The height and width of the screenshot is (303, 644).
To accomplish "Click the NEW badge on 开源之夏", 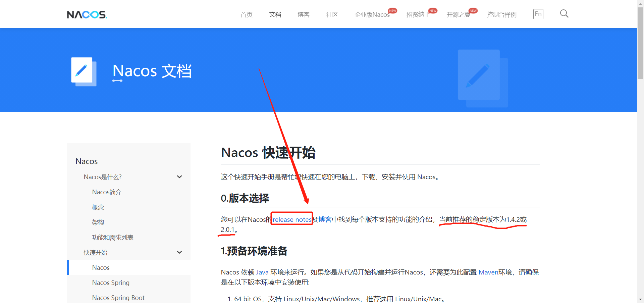I will 473,11.
